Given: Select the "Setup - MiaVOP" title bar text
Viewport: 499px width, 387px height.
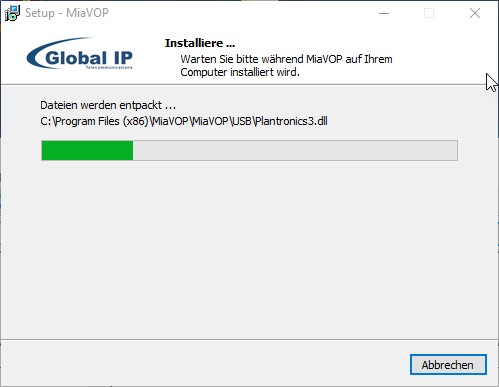Looking at the screenshot, I should point(67,13).
